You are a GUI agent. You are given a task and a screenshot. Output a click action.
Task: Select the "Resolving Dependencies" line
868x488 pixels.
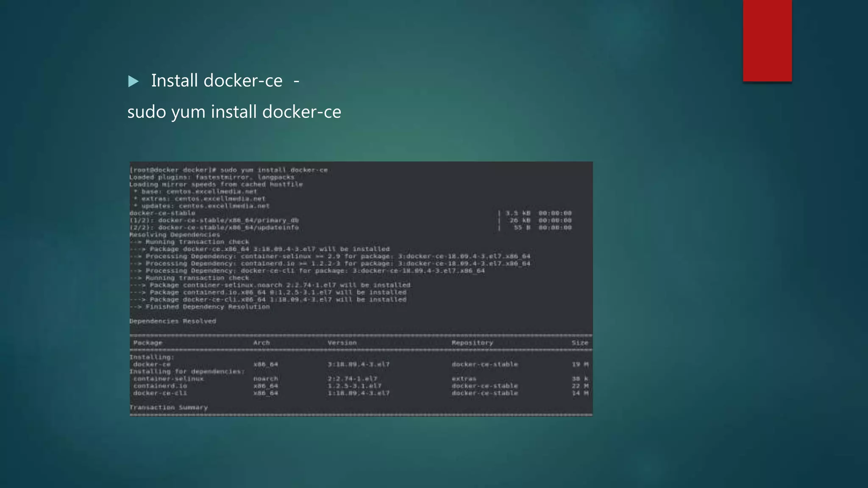pos(175,235)
